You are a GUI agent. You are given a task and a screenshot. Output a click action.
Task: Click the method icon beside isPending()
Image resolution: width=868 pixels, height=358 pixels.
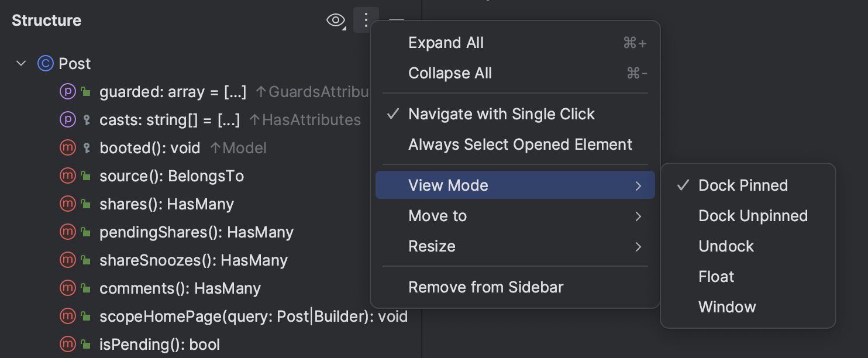click(x=68, y=345)
